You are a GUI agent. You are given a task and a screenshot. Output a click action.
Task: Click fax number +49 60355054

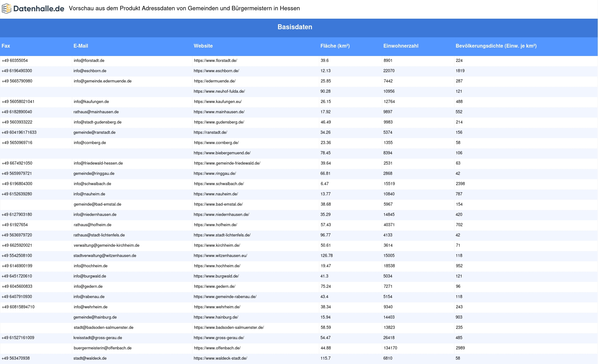point(15,61)
